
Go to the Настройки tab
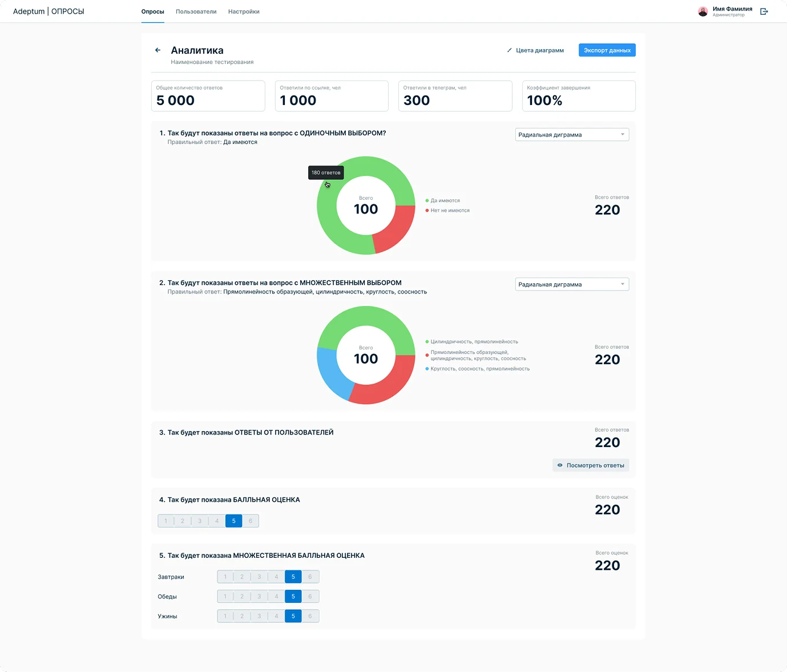pos(244,11)
